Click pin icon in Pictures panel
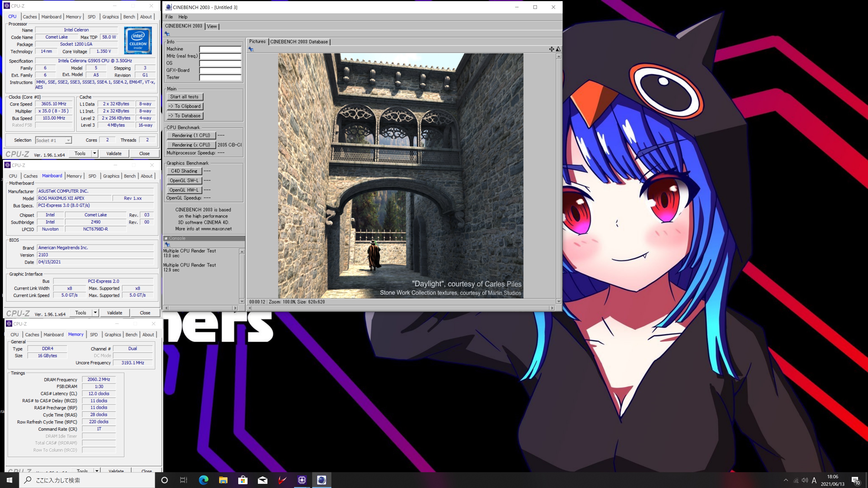Image resolution: width=868 pixels, height=488 pixels. point(251,49)
